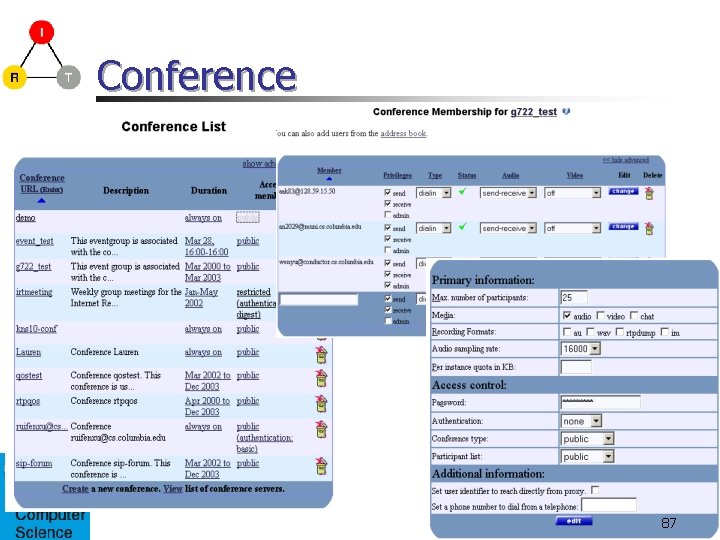Viewport: 720px width, 540px height.
Task: Open the Audio sampling rate dropdown
Action: 580,349
